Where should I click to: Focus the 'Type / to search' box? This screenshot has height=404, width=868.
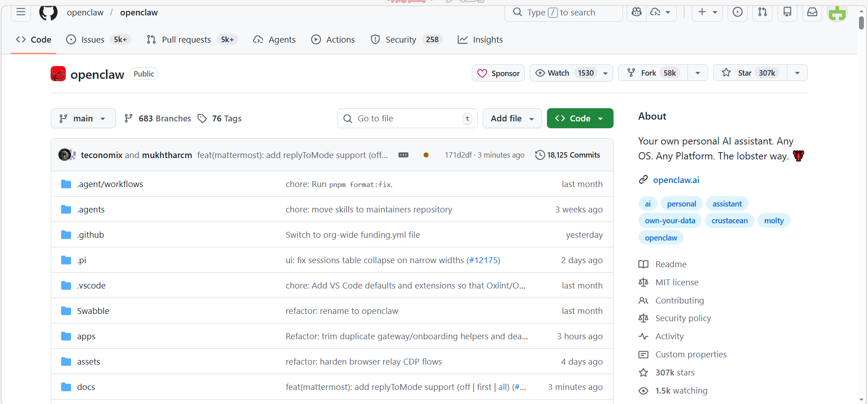coord(564,12)
